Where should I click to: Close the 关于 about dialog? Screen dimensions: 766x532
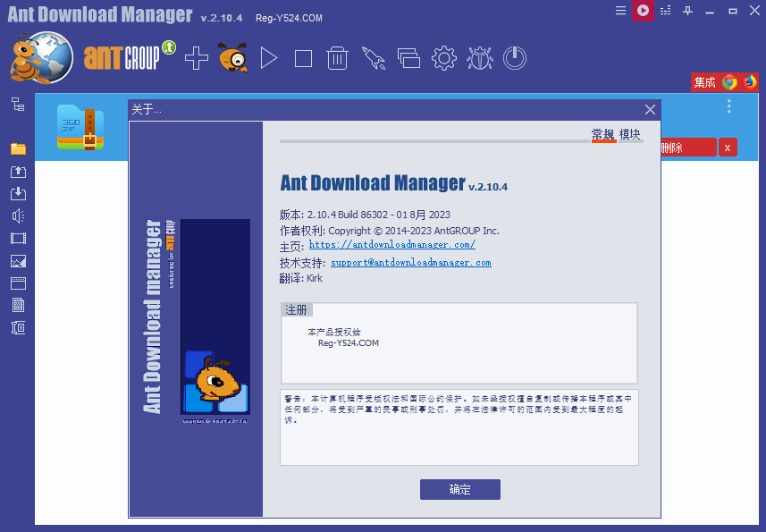click(x=650, y=109)
